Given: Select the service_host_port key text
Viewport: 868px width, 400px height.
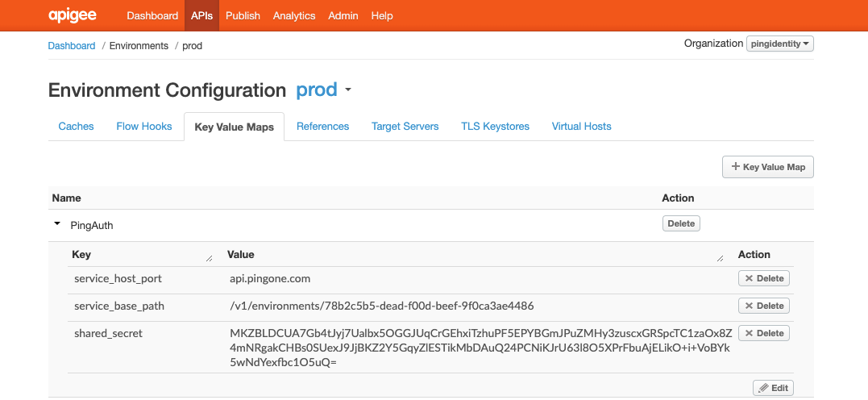Looking at the screenshot, I should click(118, 279).
